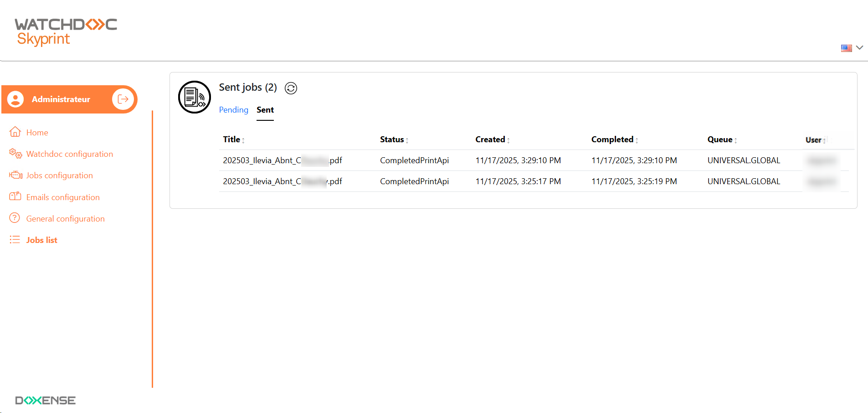Viewport: 868px width, 413px height.
Task: Click the Emails configuration mailbox icon
Action: [x=15, y=196]
